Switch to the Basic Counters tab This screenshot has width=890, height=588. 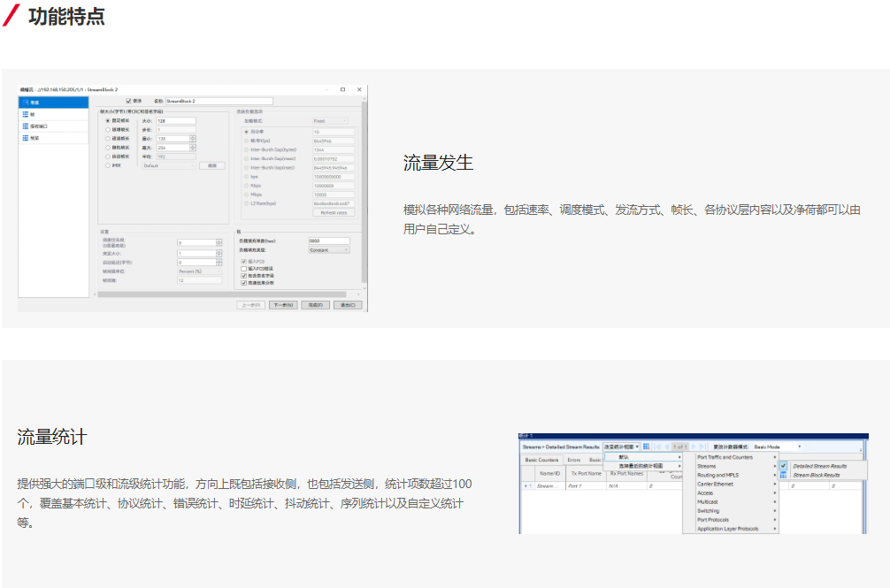(541, 460)
